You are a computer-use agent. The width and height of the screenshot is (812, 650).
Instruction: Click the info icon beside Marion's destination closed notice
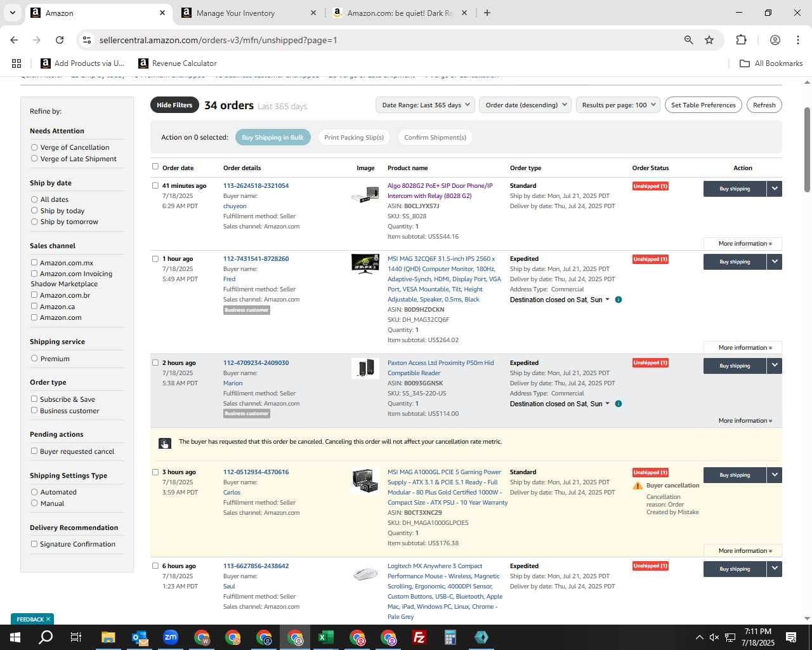tap(619, 404)
